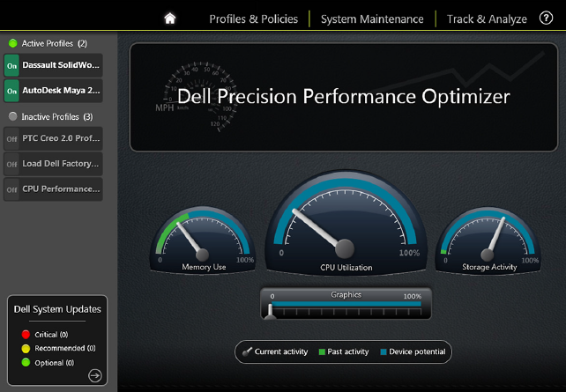The width and height of the screenshot is (566, 392).
Task: Click the Current activity legend text
Action: pyautogui.click(x=281, y=351)
